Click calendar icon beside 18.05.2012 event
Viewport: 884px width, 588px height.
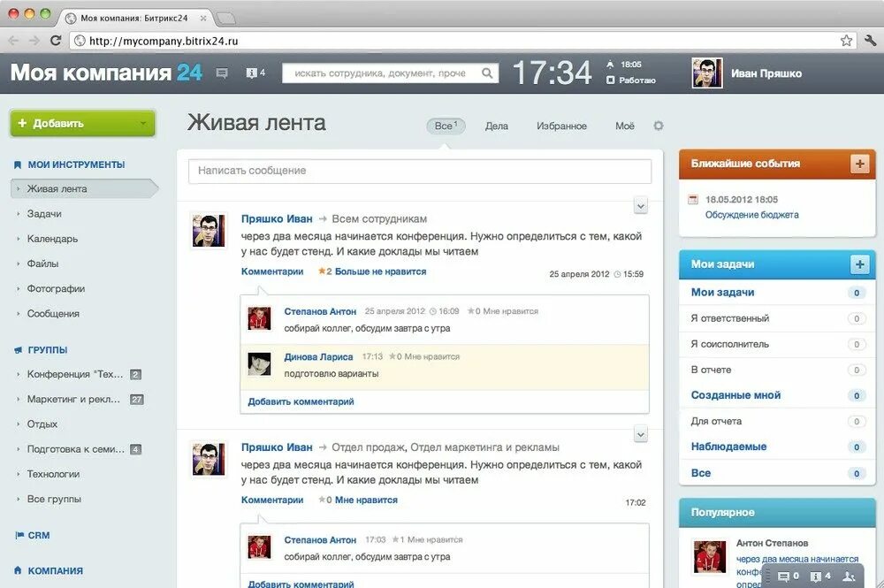[693, 200]
